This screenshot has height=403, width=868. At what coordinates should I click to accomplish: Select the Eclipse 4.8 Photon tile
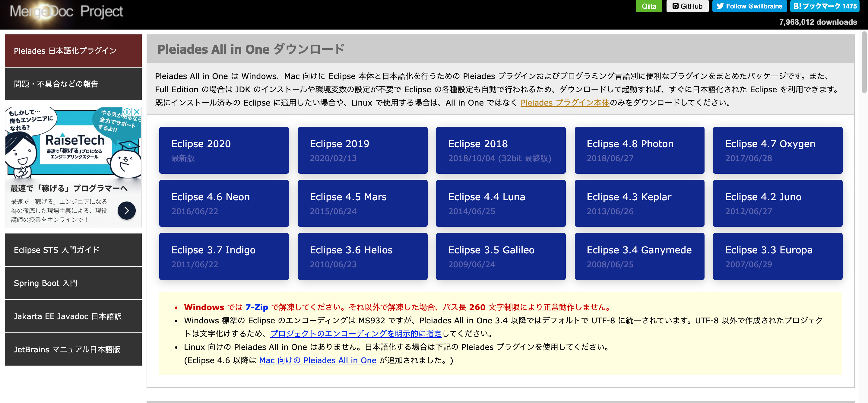pos(640,150)
